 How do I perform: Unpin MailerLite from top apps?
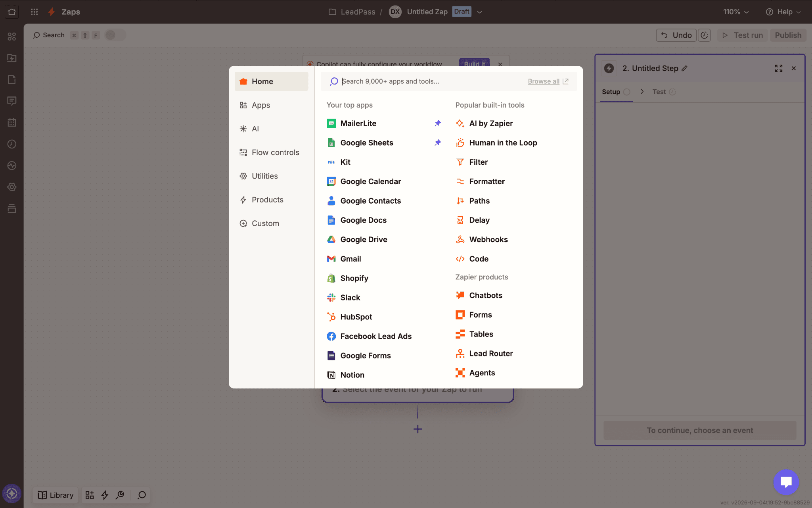tap(438, 123)
